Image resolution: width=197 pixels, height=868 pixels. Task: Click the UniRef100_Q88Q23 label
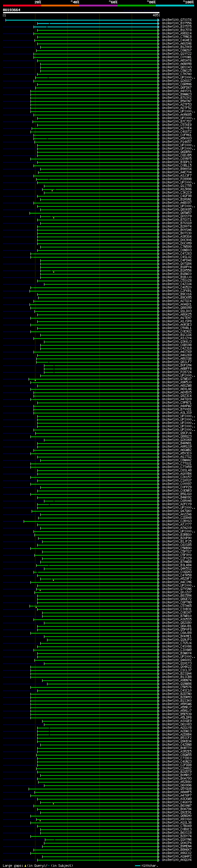coord(177,437)
